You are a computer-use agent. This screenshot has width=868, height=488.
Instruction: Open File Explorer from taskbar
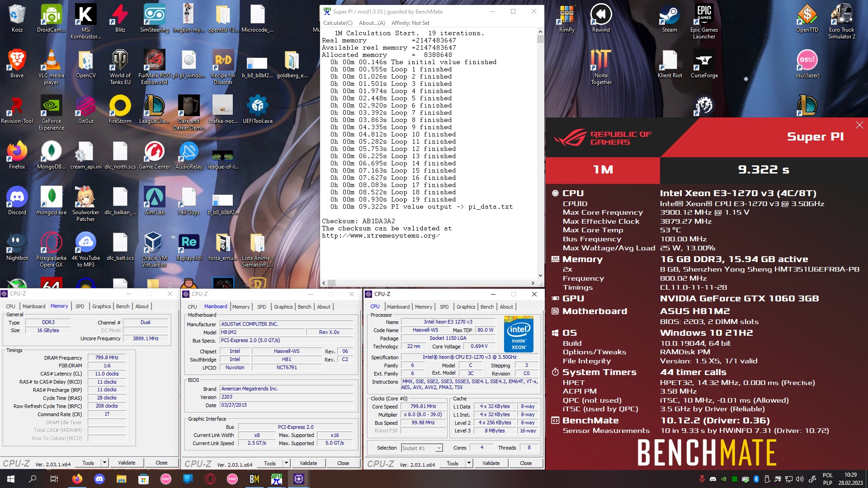(121, 479)
